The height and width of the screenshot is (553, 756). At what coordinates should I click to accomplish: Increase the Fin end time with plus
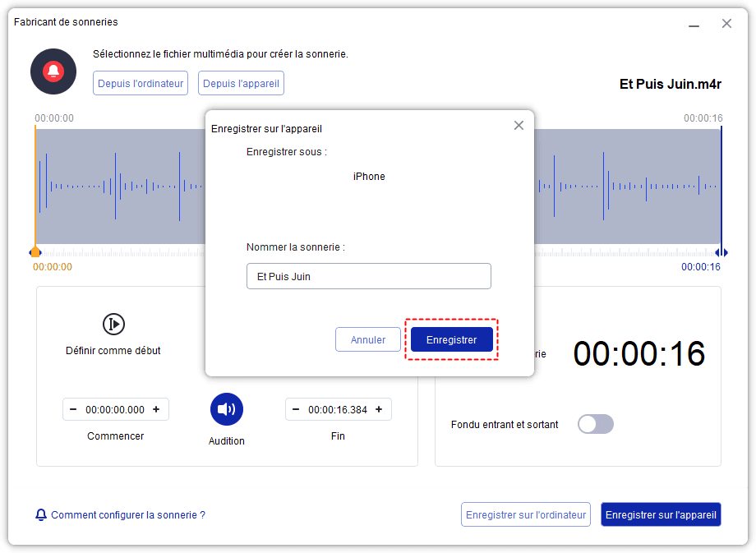click(379, 409)
